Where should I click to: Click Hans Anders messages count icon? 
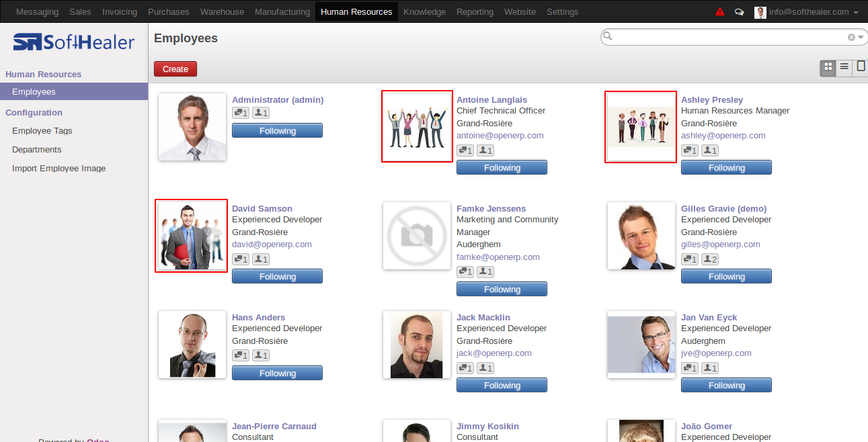click(241, 355)
